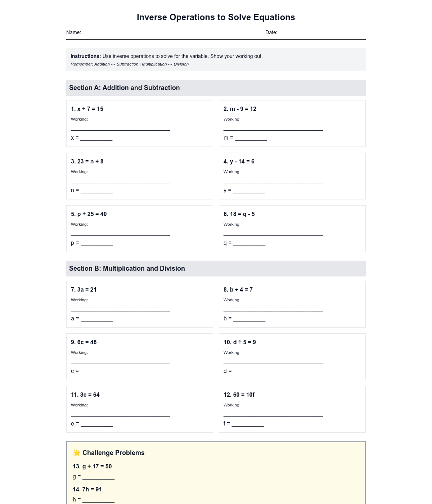Click the Section B: Multiplication and Division header
This screenshot has width=432, height=504.
coord(127,269)
